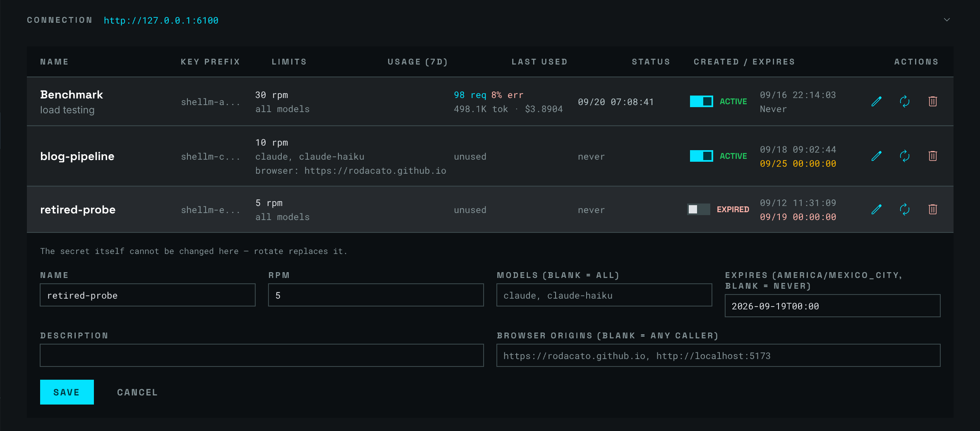980x431 pixels.
Task: Click the retired-probe row's edit pencil icon
Action: click(876, 209)
